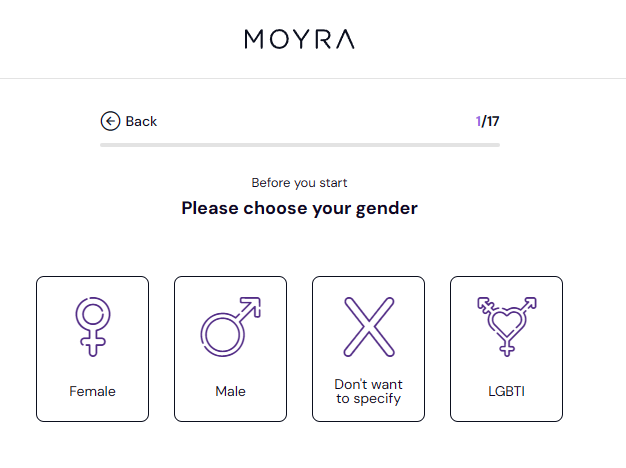Click the 1/17 step counter
This screenshot has height=468, width=626.
487,121
